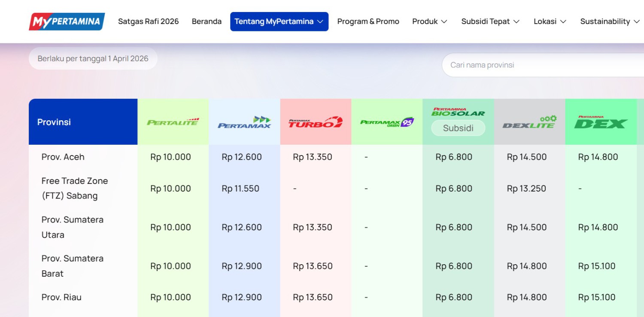This screenshot has height=317, width=644.
Task: Open the Lokasi dropdown
Action: click(x=550, y=21)
